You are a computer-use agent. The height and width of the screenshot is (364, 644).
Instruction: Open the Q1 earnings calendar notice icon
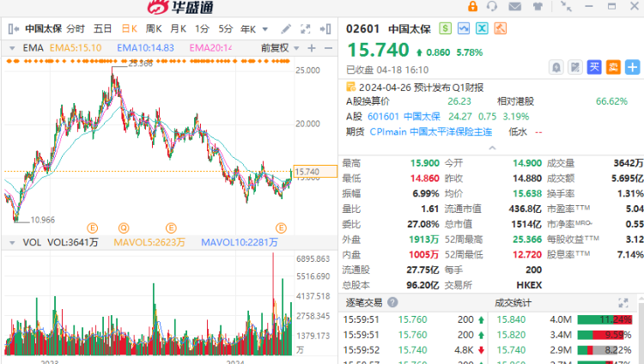(x=350, y=87)
